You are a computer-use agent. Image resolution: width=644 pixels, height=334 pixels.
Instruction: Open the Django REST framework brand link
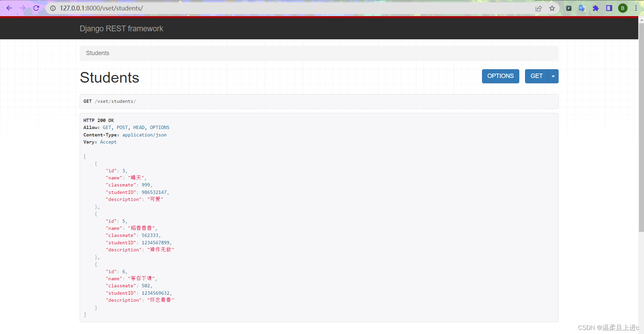coord(121,29)
